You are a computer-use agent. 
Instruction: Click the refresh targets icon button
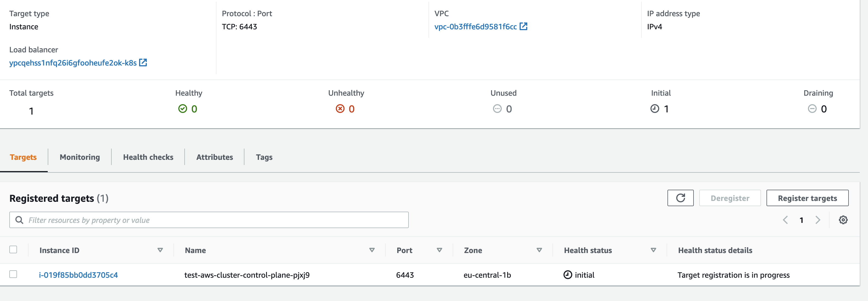pos(680,198)
